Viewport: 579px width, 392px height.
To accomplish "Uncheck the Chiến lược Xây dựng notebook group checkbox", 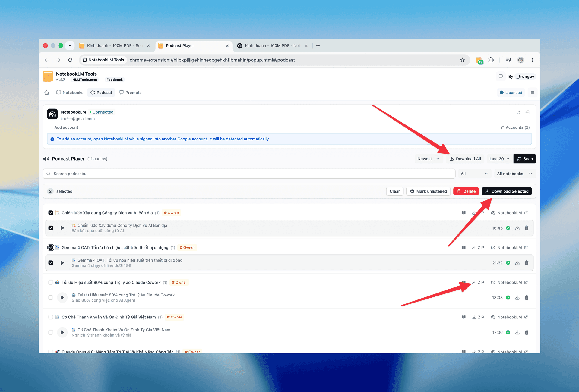I will click(x=51, y=213).
